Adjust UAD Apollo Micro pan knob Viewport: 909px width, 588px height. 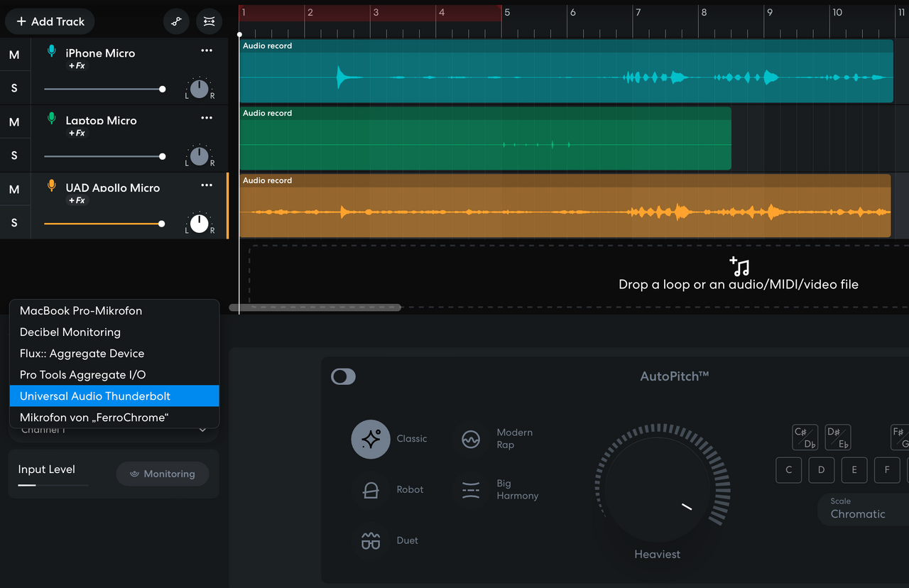click(200, 223)
